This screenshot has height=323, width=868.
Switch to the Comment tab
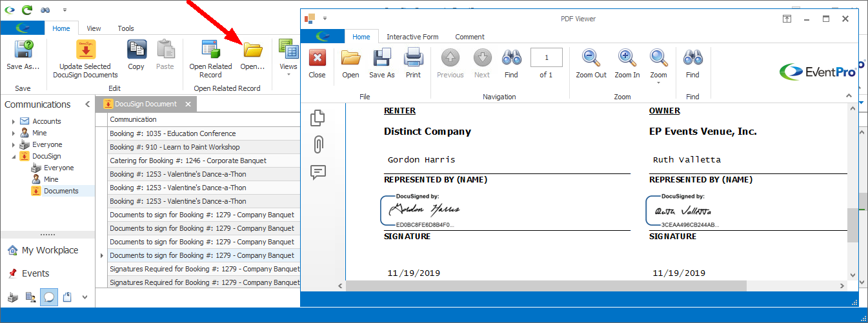(x=470, y=37)
